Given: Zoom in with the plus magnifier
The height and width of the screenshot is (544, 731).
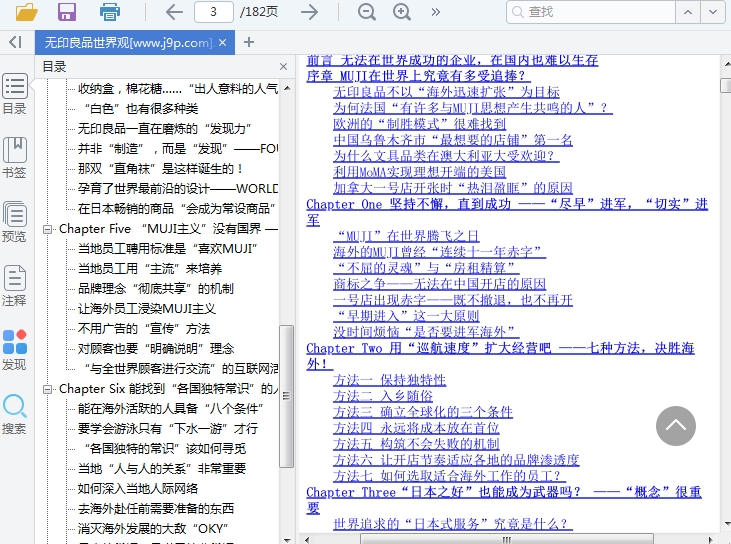Looking at the screenshot, I should pyautogui.click(x=402, y=12).
